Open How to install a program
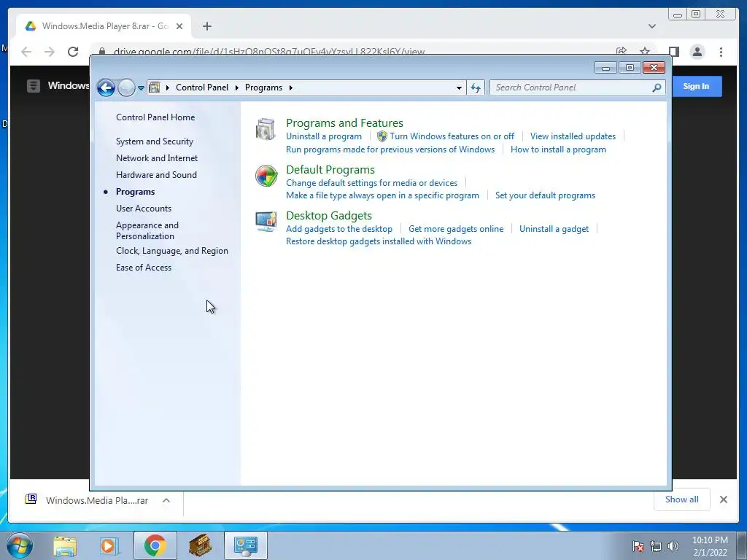Image resolution: width=747 pixels, height=560 pixels. (x=558, y=149)
